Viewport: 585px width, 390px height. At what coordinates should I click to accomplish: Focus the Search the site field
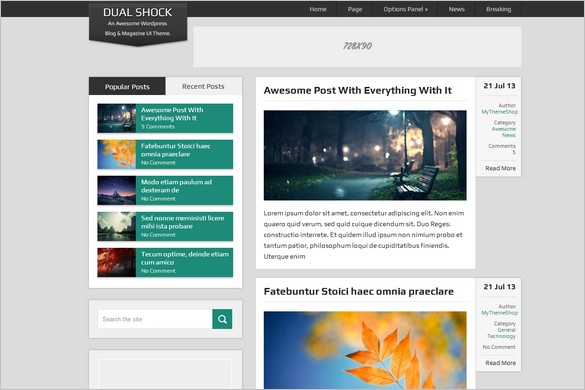(x=155, y=319)
